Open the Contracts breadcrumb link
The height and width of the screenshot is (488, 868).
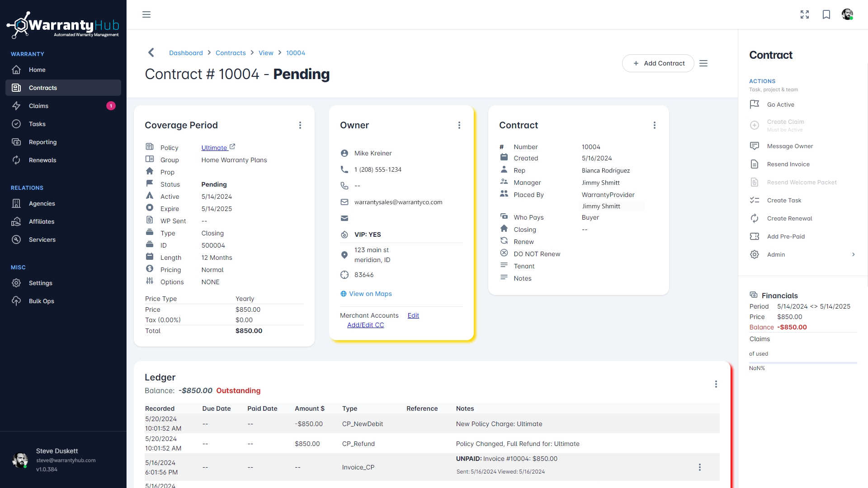pos(231,53)
